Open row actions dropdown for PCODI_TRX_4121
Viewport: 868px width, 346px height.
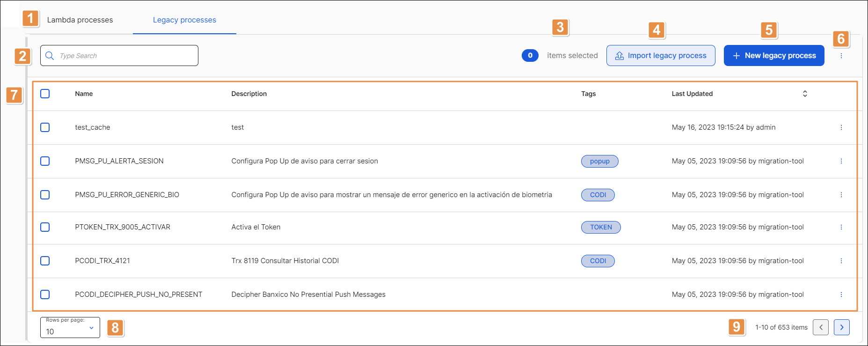(x=841, y=261)
